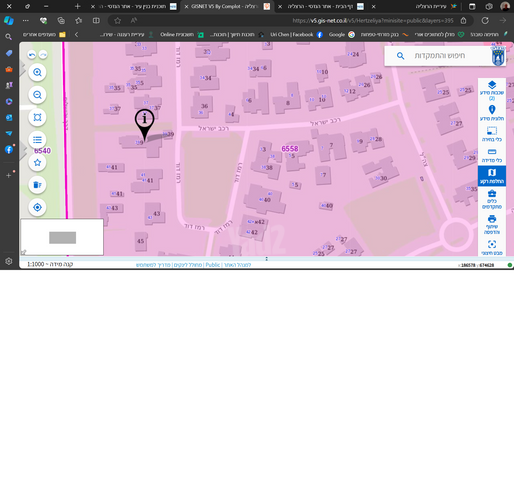
Task: Open the legend list button
Action: click(x=37, y=140)
